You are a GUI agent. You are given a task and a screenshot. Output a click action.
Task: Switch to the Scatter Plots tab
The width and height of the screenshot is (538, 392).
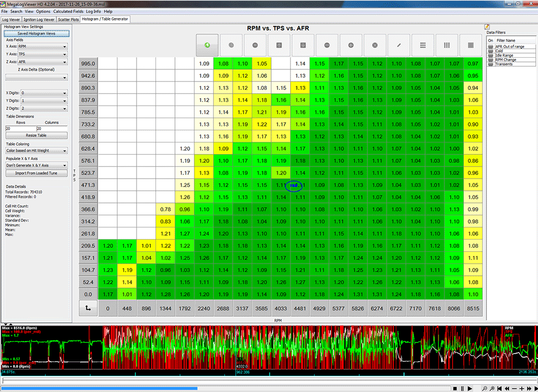coord(68,19)
